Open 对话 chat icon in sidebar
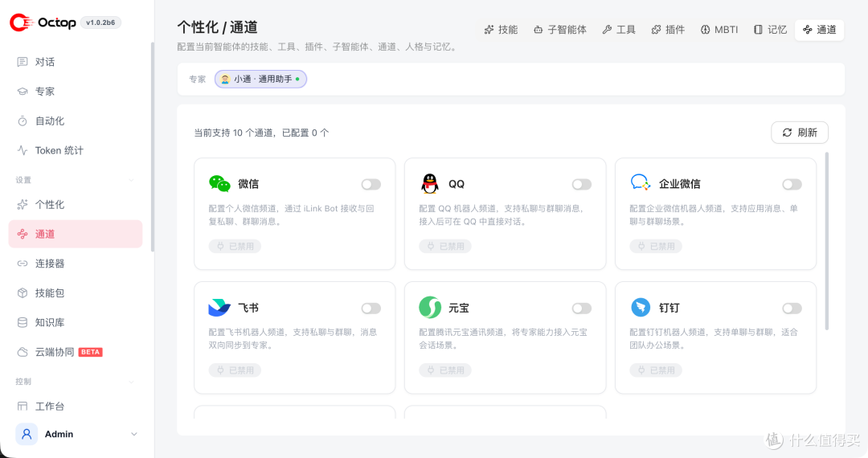This screenshot has width=868, height=458. coord(23,62)
